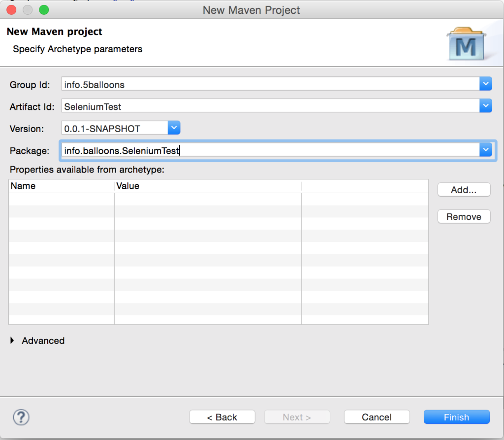504x440 pixels.
Task: Open the Artifact Id dropdown arrow
Action: coord(485,106)
